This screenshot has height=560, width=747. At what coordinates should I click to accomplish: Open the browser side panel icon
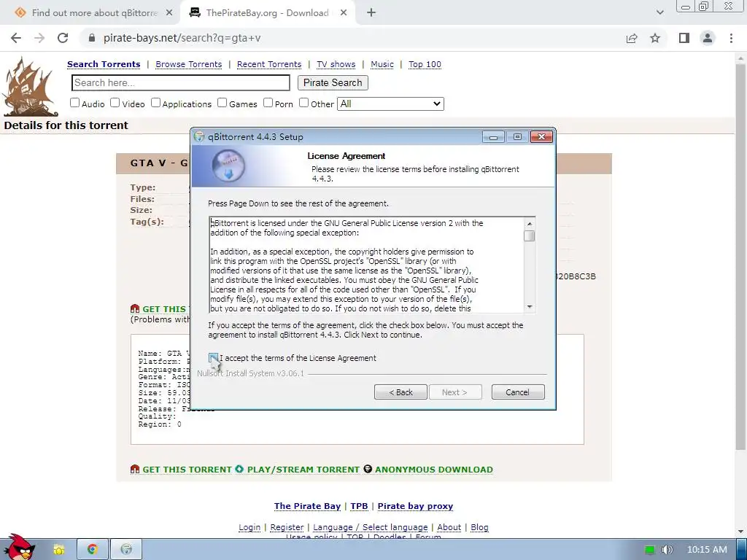[684, 38]
